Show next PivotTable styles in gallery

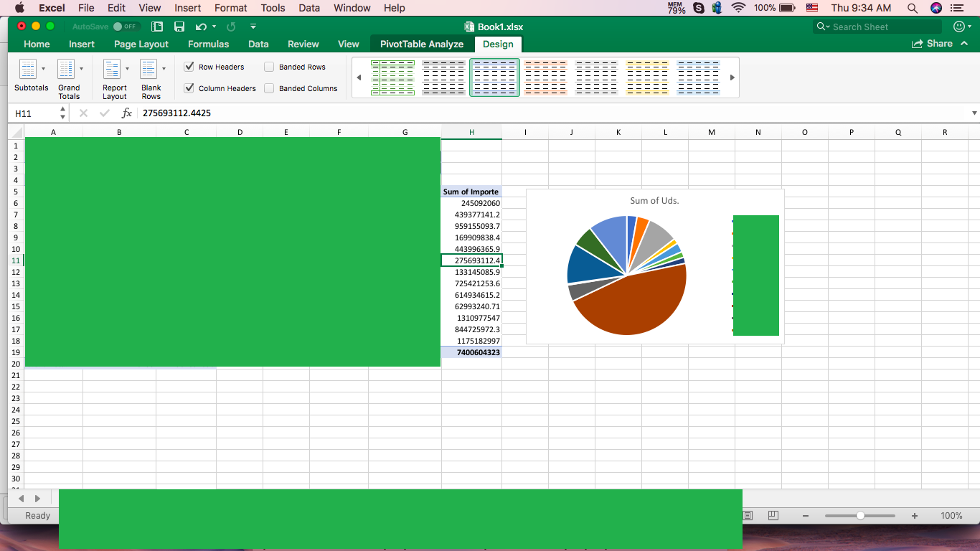(732, 77)
